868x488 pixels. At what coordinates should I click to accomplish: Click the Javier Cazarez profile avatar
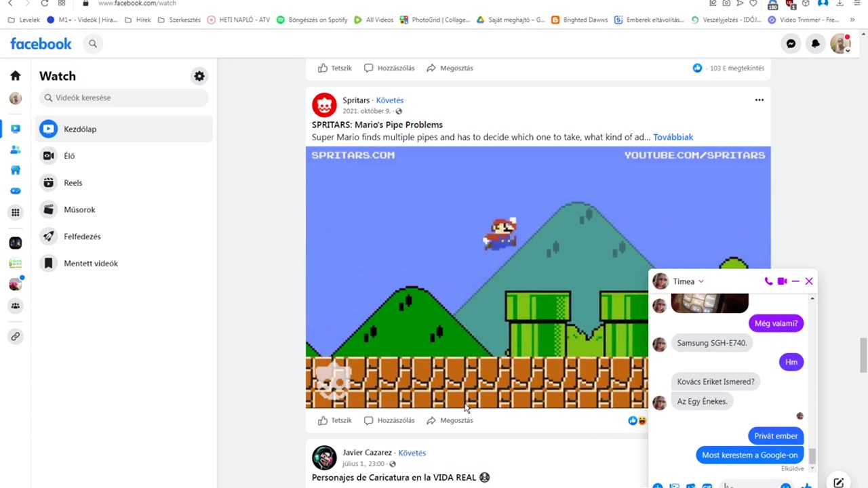[x=324, y=457]
